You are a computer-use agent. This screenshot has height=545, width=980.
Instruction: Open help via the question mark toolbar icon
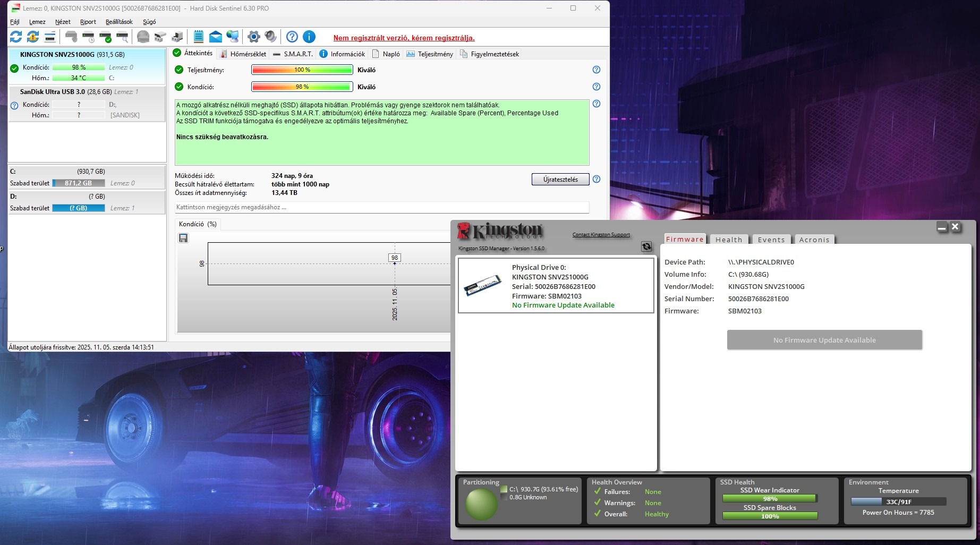tap(292, 37)
